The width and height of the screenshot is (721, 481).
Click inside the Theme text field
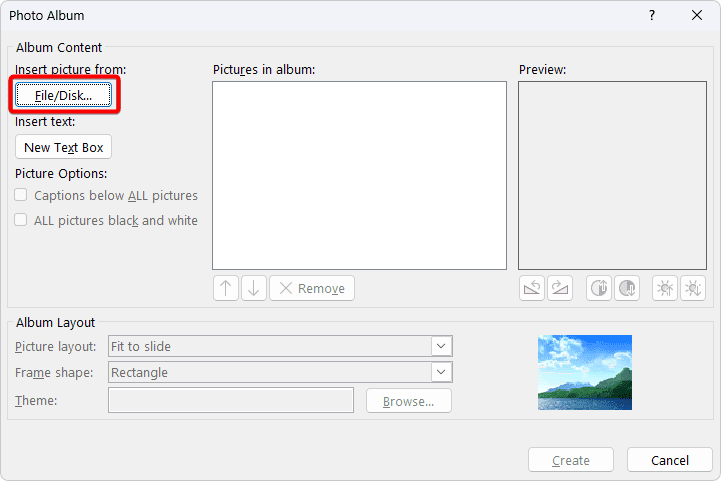coord(230,401)
